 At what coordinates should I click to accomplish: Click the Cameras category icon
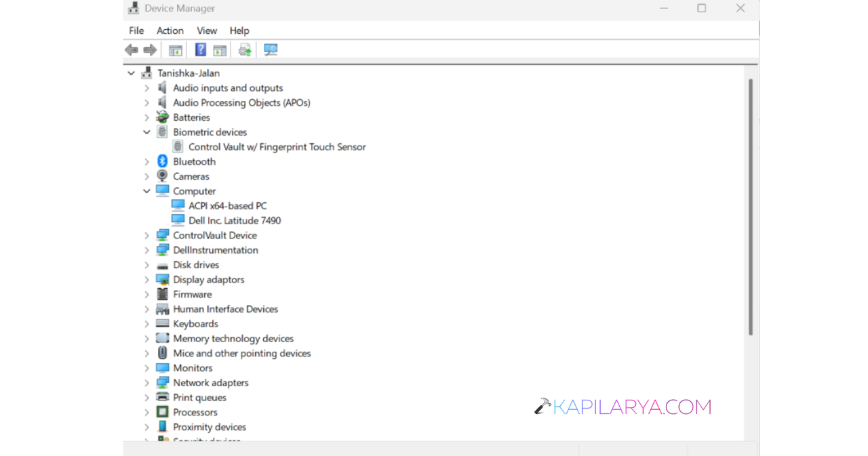[162, 176]
